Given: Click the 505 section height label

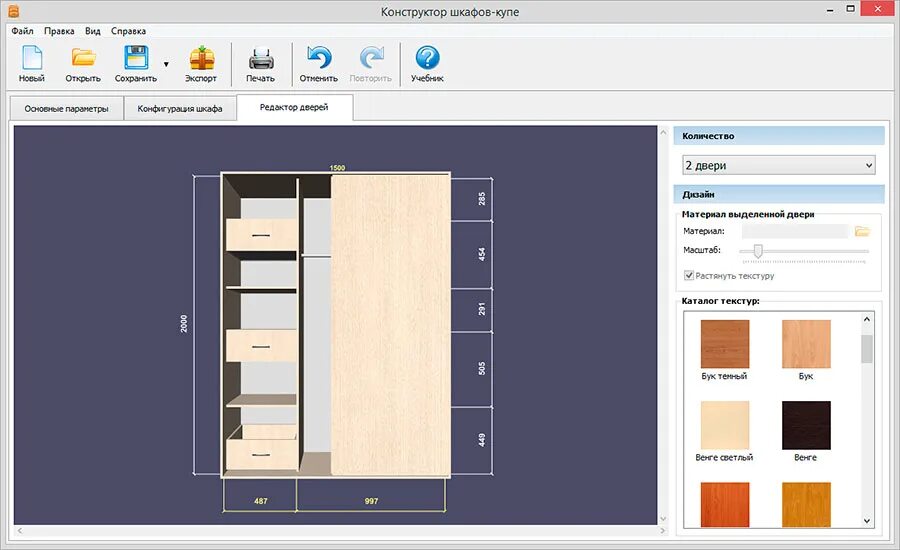Looking at the screenshot, I should pyautogui.click(x=482, y=368).
